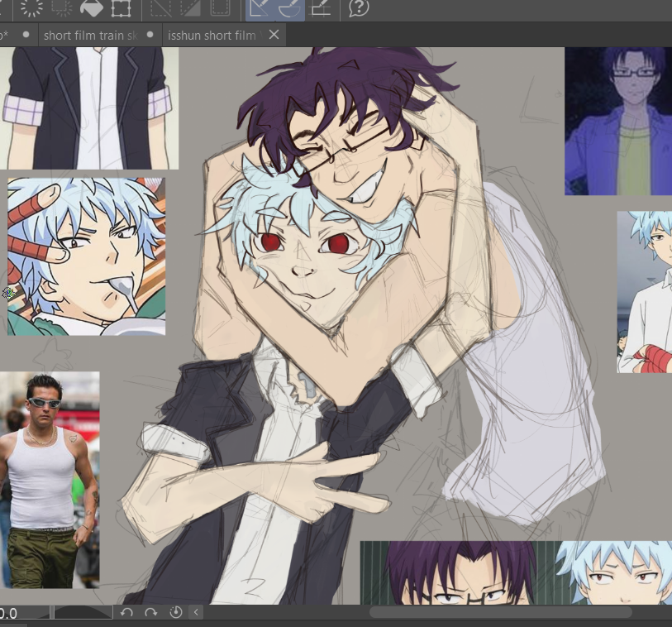Click Reset rotation dial icon
The width and height of the screenshot is (672, 627).
(x=176, y=612)
